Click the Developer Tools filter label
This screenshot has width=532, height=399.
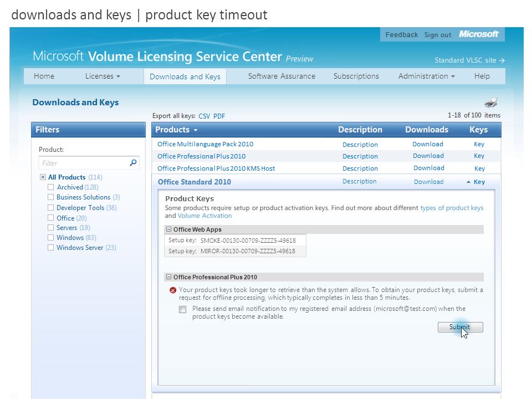click(86, 208)
